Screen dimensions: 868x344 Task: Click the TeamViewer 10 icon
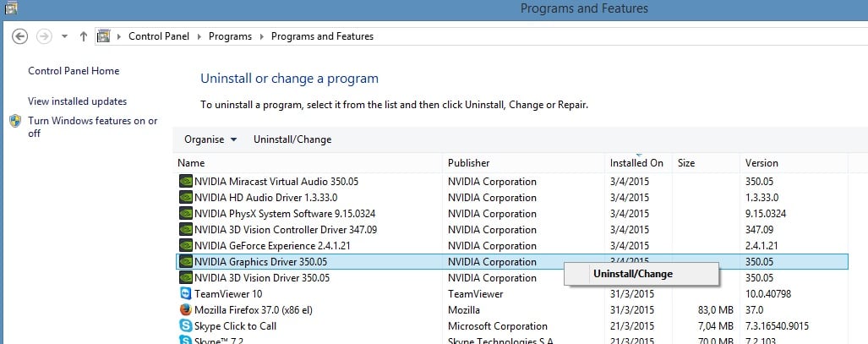186,293
